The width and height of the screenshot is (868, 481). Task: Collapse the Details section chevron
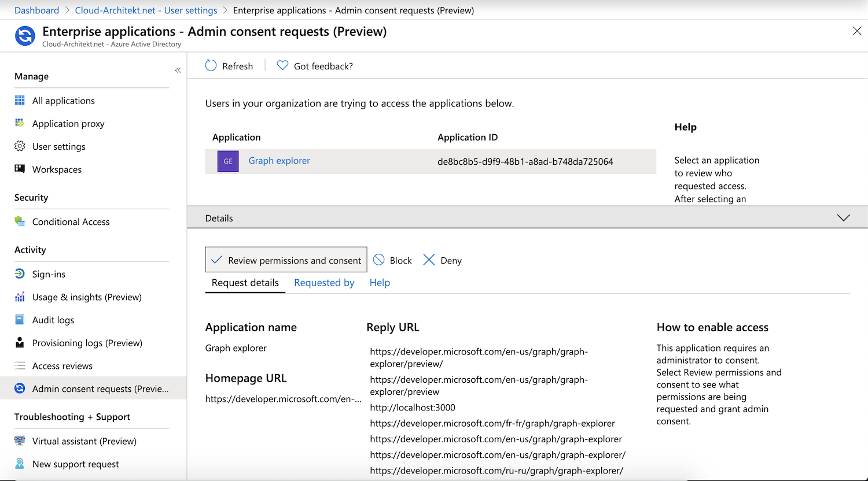coord(844,218)
